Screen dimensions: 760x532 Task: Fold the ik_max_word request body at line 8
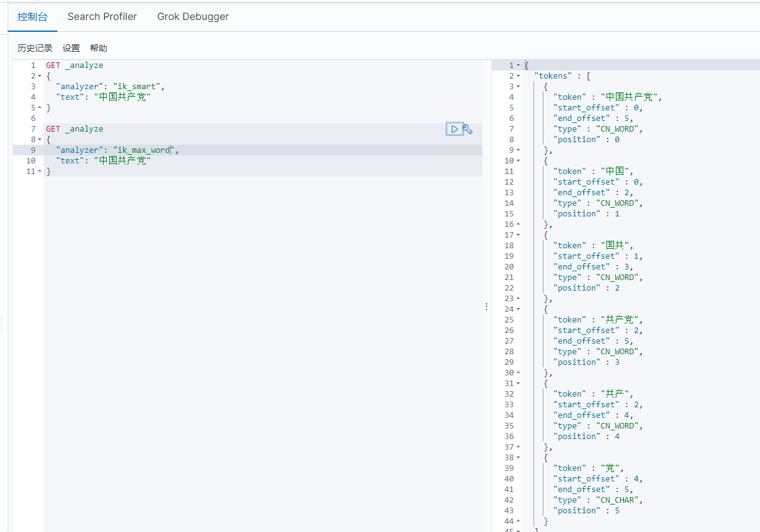[39, 140]
